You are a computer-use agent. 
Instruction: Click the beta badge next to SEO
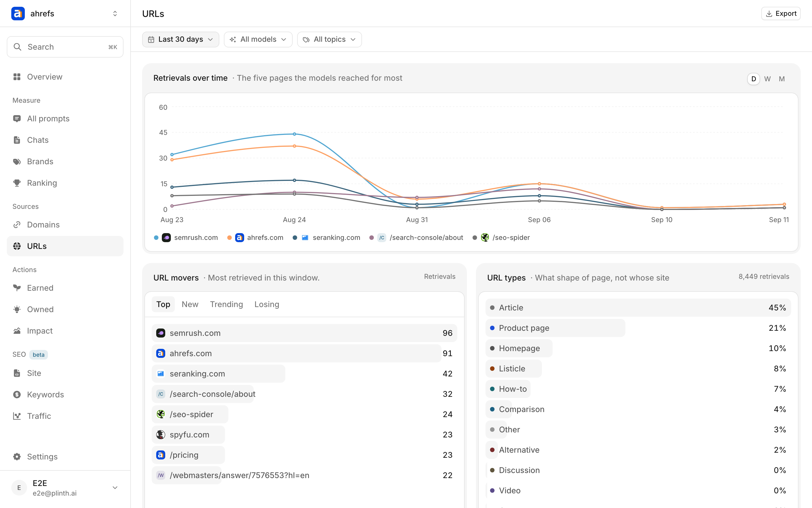[x=39, y=355]
